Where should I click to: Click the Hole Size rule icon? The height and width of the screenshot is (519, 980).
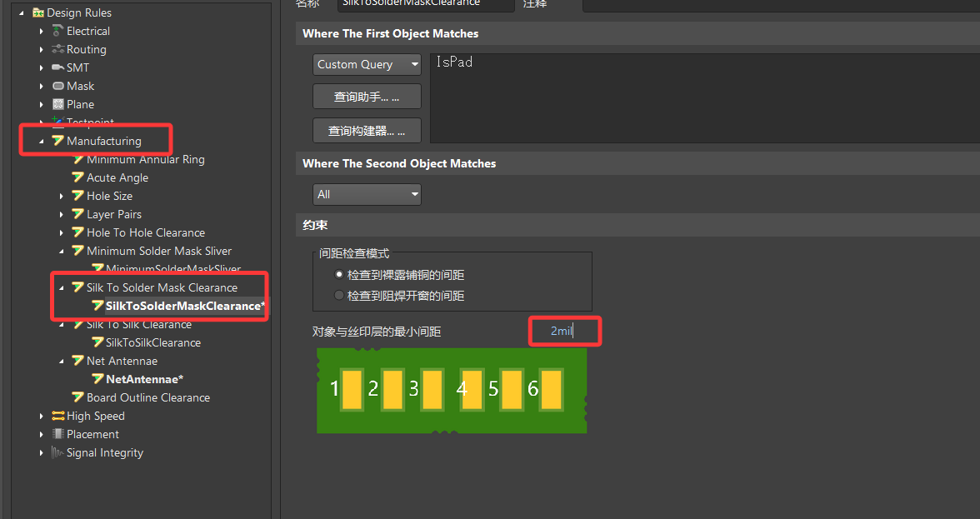[78, 196]
